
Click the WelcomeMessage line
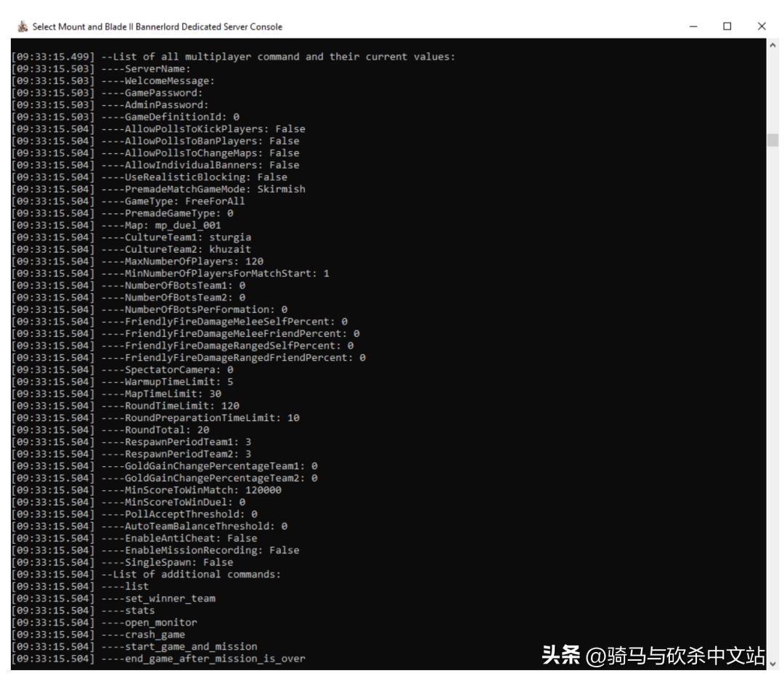tap(113, 81)
